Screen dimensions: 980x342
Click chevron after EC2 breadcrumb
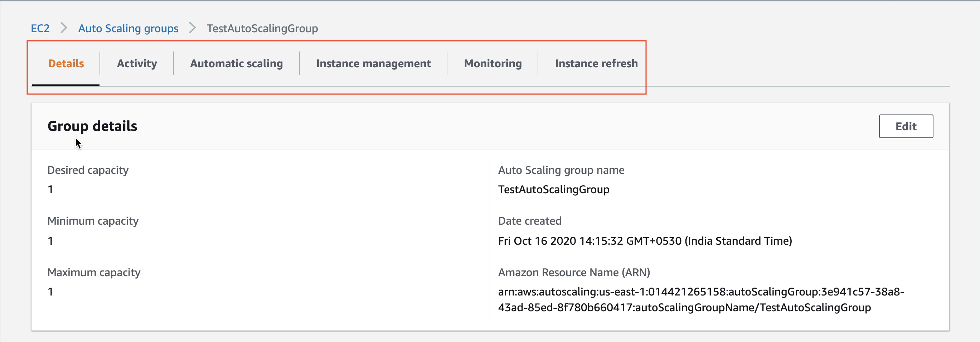click(64, 28)
